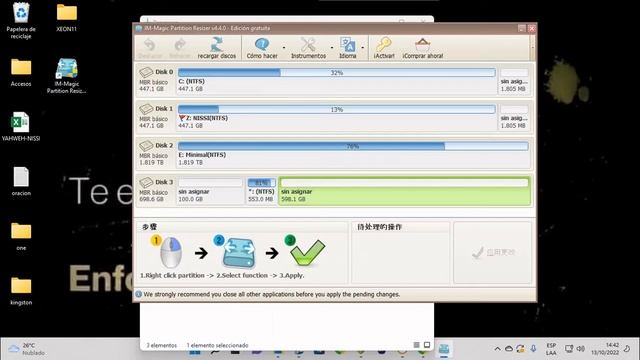Open the weather widget showing 26°C

click(x=26, y=349)
